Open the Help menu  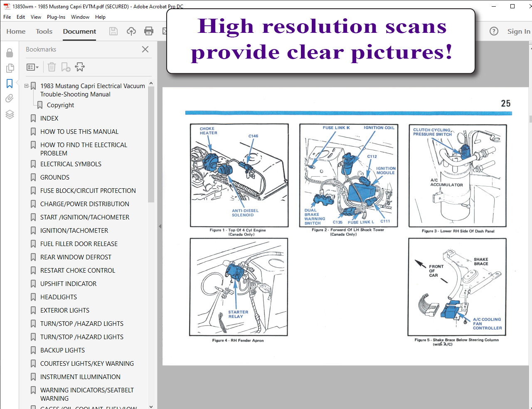100,17
